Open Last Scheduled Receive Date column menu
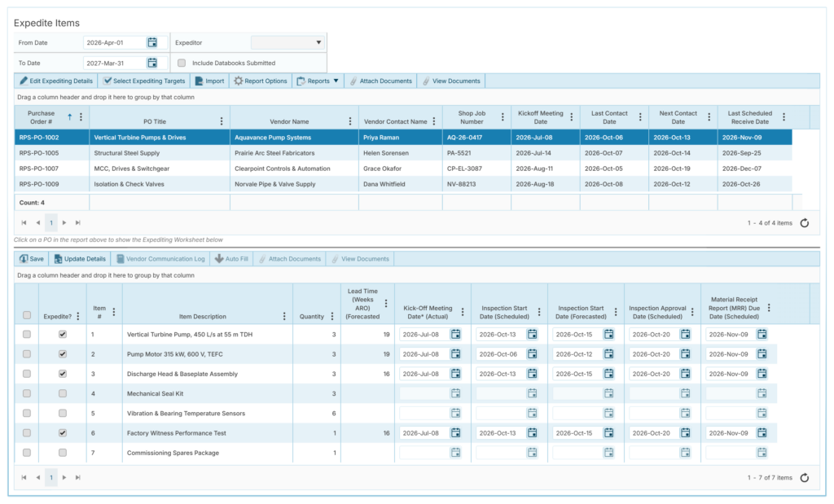Screen dimensions: 834x504 pyautogui.click(x=784, y=117)
